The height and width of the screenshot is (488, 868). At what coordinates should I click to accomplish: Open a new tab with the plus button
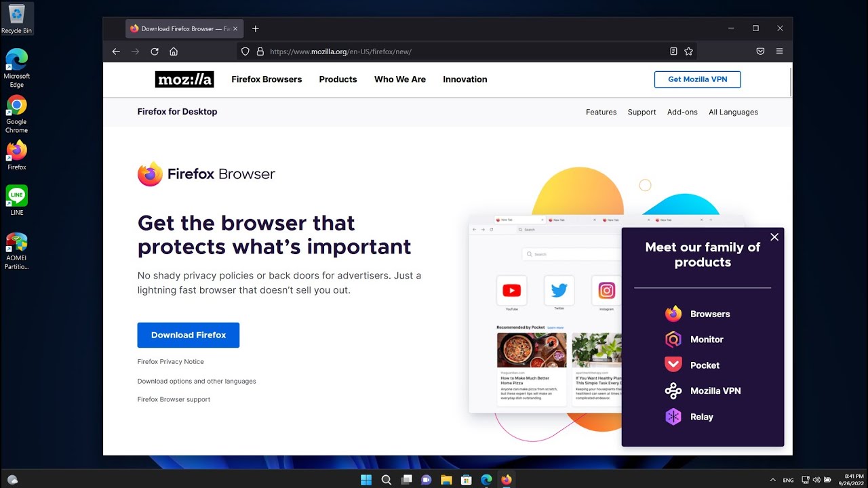click(x=256, y=28)
